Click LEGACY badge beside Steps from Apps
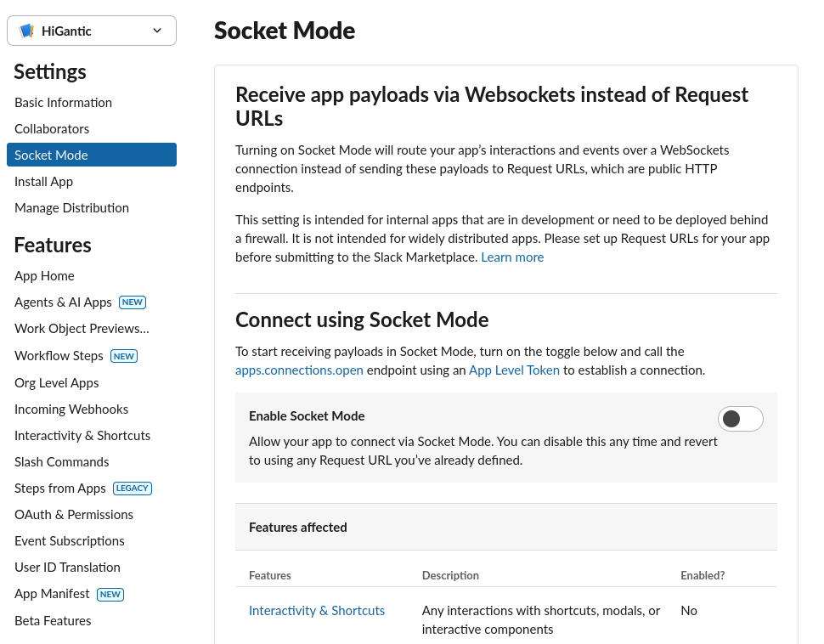The width and height of the screenshot is (824, 644). point(133,489)
